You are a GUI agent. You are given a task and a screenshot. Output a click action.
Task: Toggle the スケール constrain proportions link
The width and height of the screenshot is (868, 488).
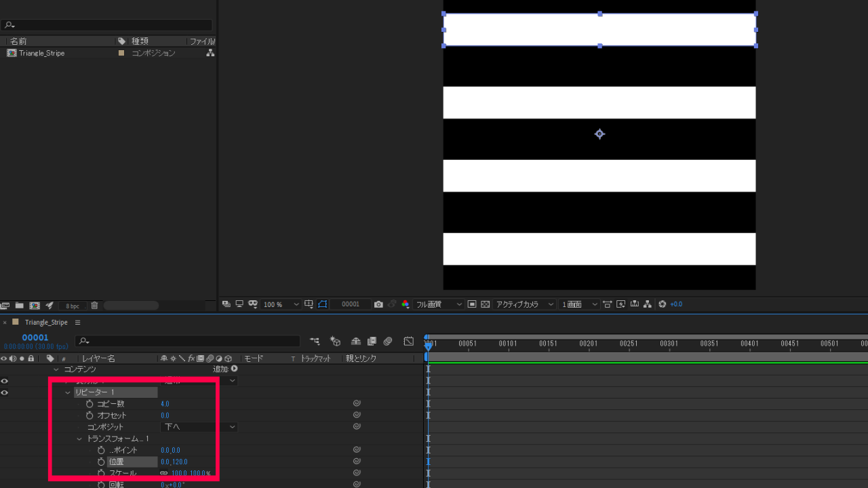click(163, 473)
